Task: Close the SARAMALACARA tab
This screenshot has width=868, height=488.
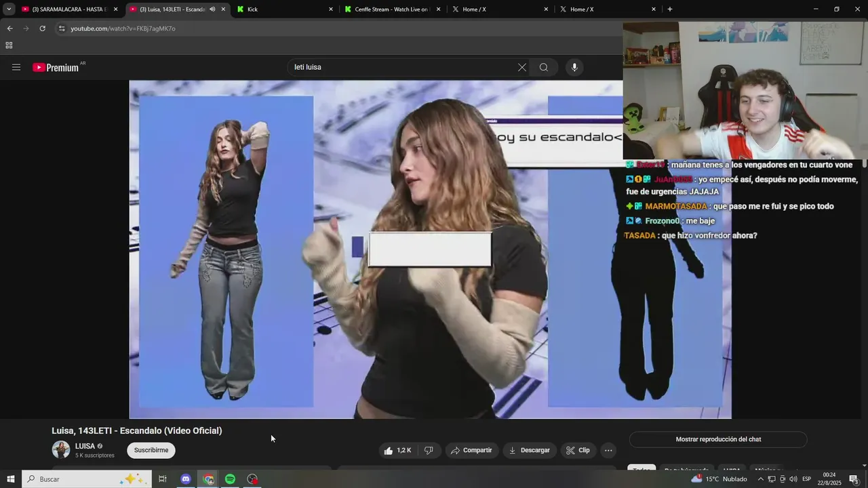Action: pos(115,9)
